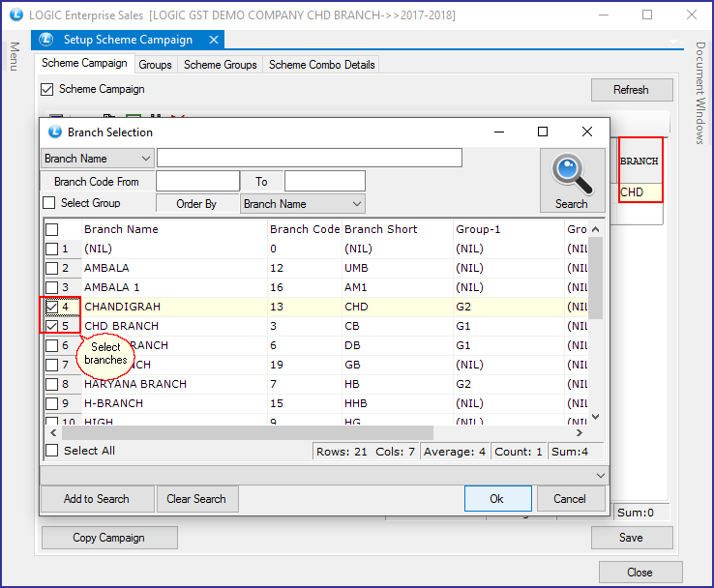Click Ok to confirm branch selection

coord(497,499)
